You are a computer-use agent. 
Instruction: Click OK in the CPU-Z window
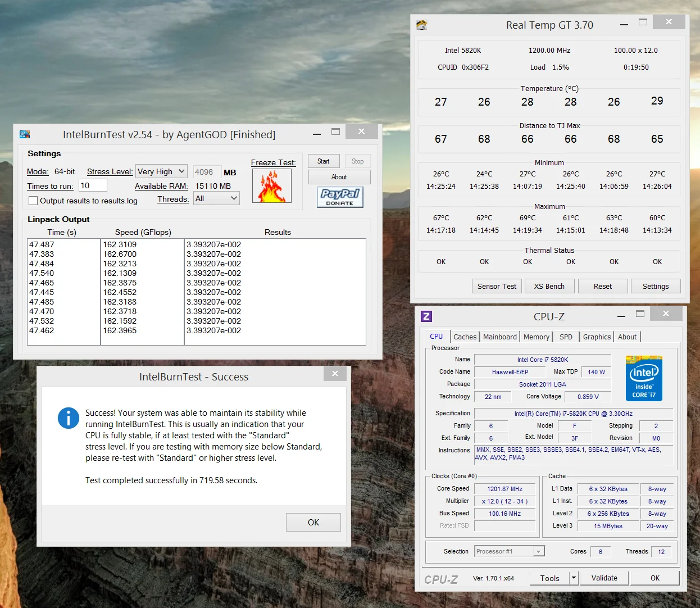click(x=655, y=578)
